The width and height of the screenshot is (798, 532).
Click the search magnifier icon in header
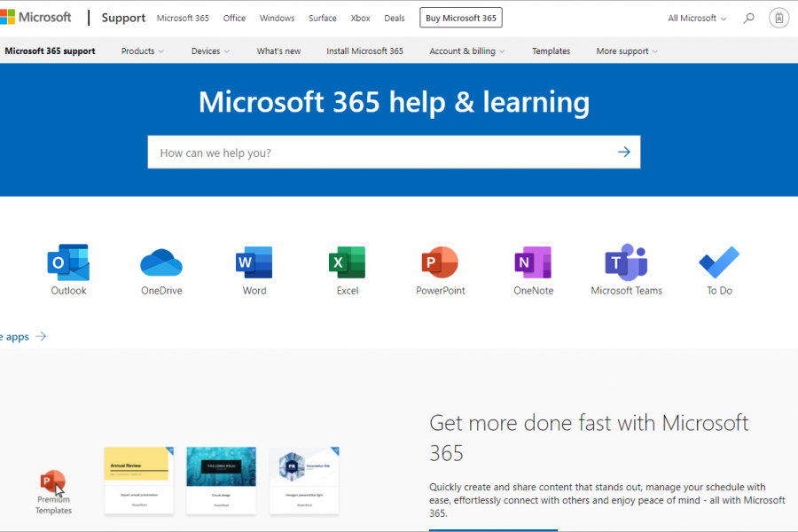coord(749,18)
